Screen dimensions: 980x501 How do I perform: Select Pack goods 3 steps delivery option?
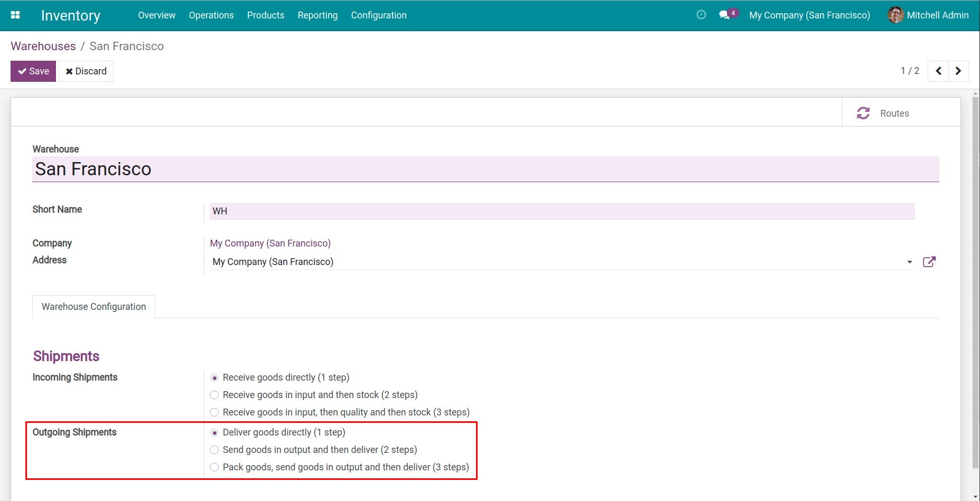214,467
